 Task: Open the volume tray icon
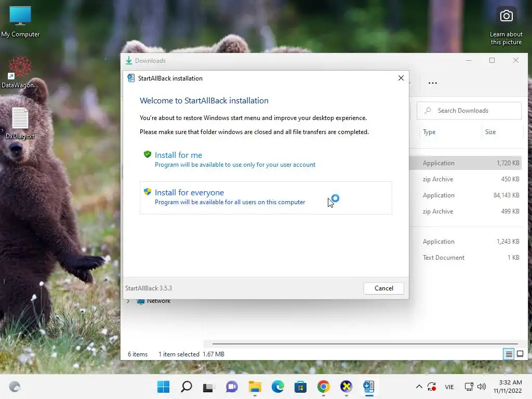pos(482,387)
